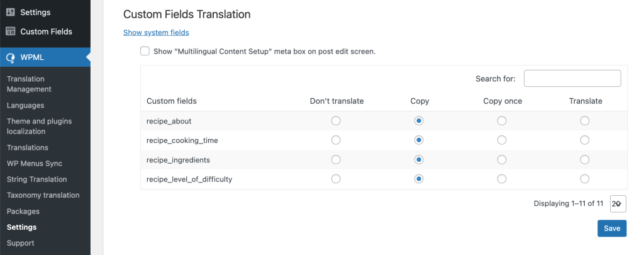Focus the Search for input field
The width and height of the screenshot is (644, 255).
(572, 78)
